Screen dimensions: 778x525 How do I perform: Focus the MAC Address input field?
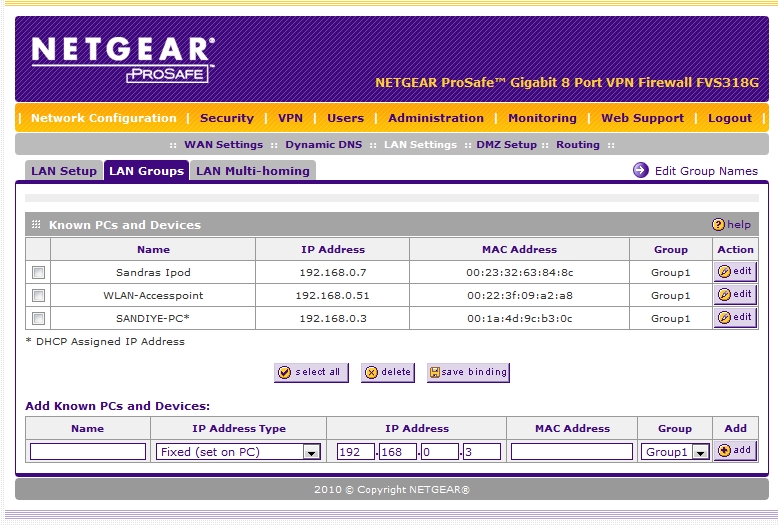coord(572,452)
